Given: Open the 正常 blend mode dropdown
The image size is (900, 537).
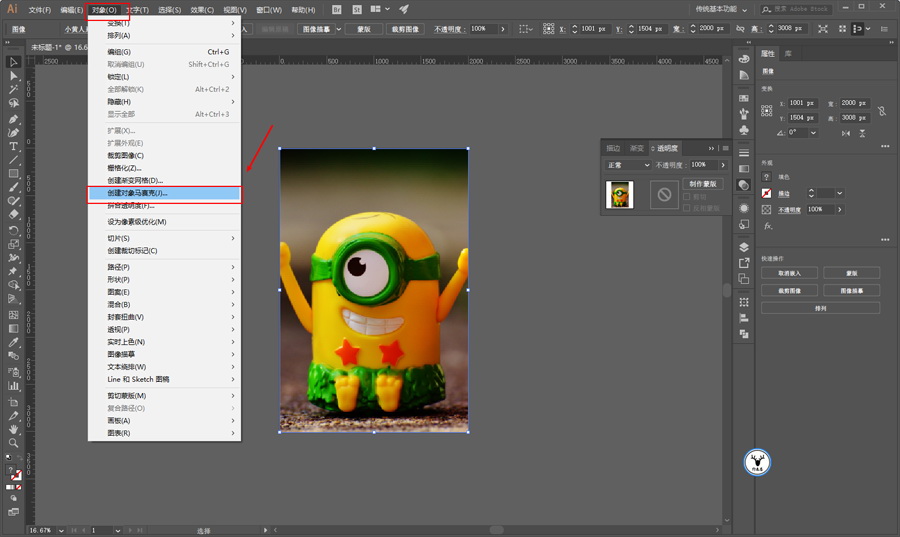Looking at the screenshot, I should pyautogui.click(x=627, y=165).
